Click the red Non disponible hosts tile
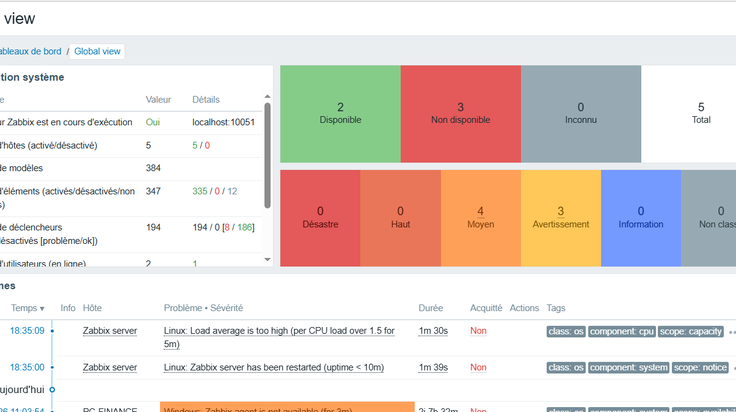The width and height of the screenshot is (736, 412). 460,114
